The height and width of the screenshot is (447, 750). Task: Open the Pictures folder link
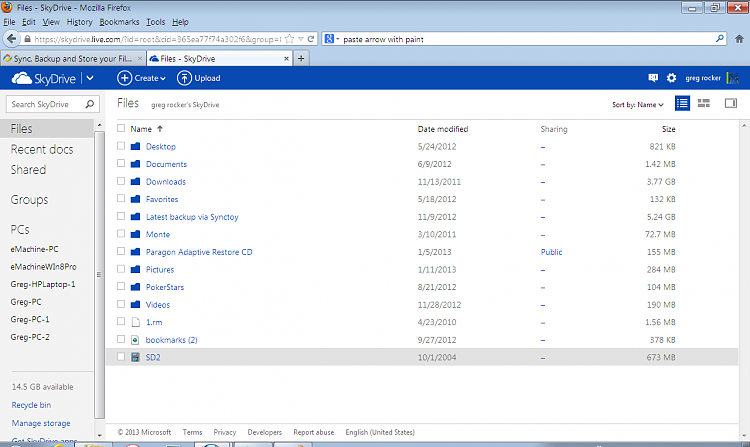click(160, 270)
